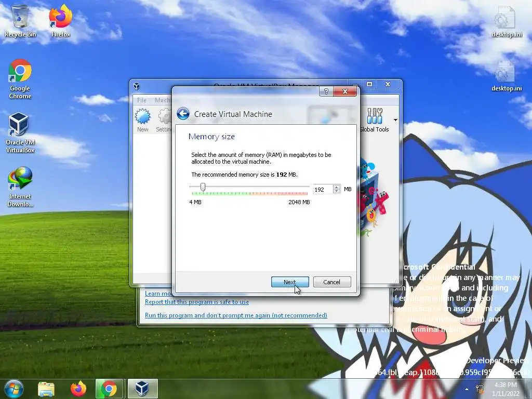Close the VirtualBox Manager window
Image resolution: width=532 pixels, height=399 pixels.
point(388,84)
